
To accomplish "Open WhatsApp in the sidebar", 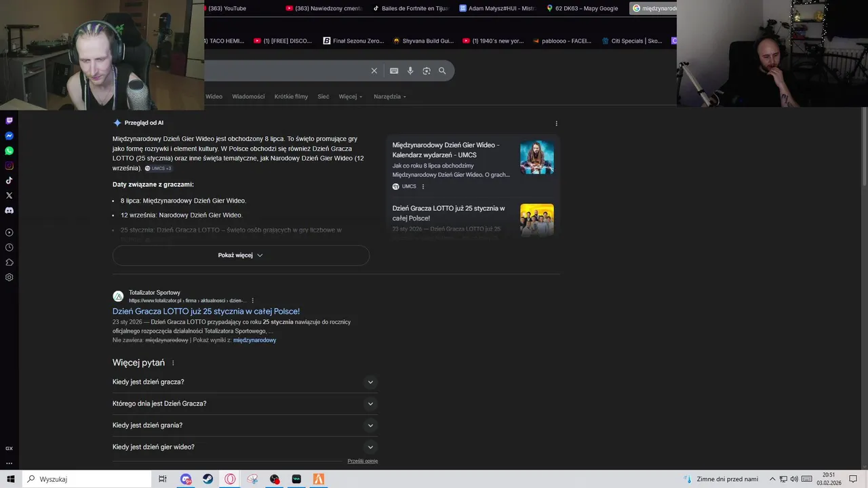I will point(9,150).
